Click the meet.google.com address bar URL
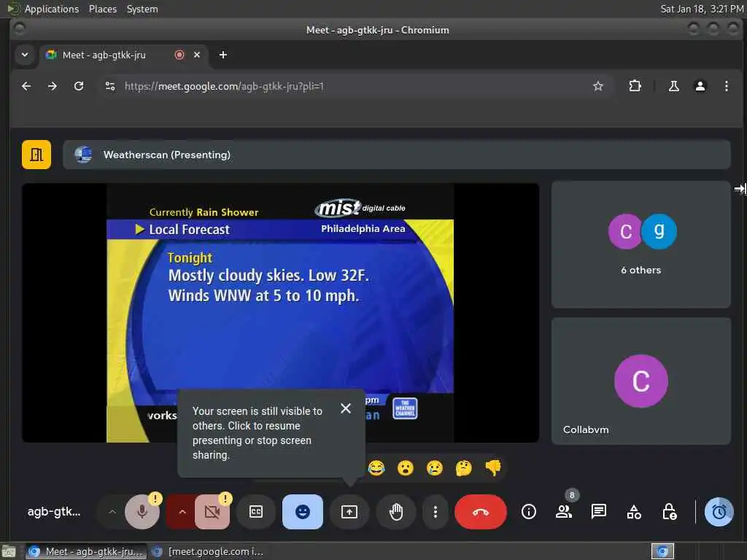The width and height of the screenshot is (747, 560). [x=224, y=86]
